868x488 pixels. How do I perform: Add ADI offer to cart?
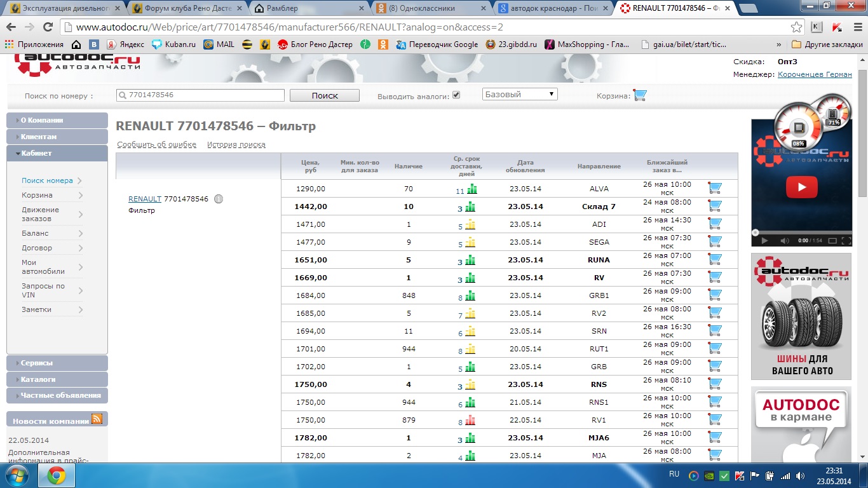coord(715,224)
